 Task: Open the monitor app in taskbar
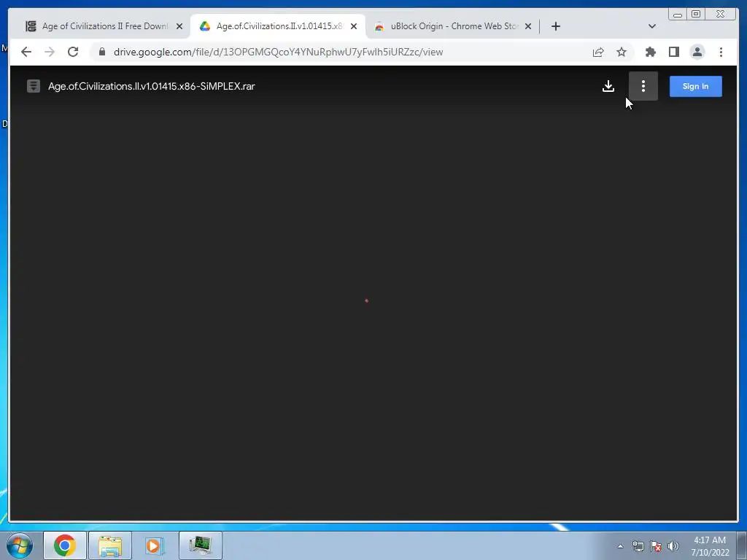[200, 545]
